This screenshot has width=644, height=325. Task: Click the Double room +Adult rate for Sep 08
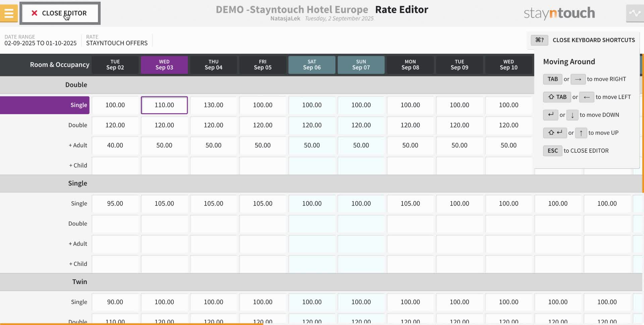[x=410, y=145]
